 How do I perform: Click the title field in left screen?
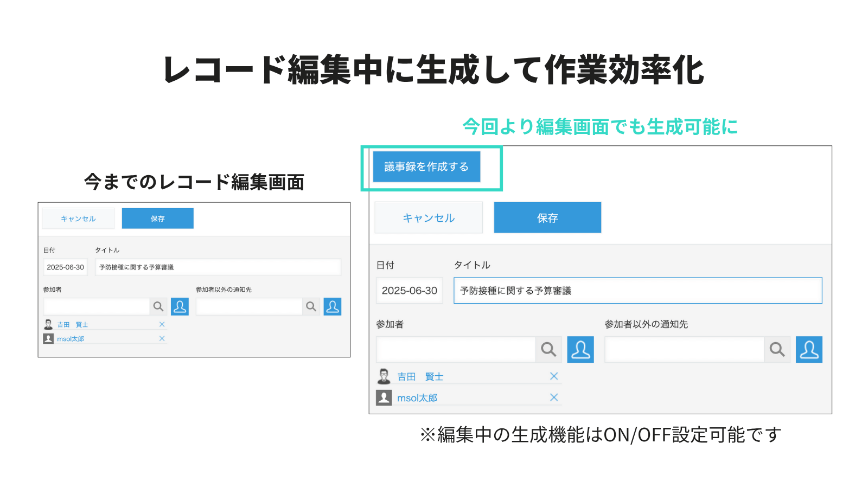pos(218,267)
